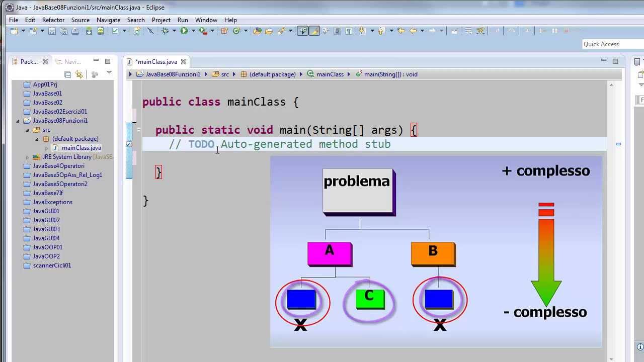
Task: Click the New Java Class icon
Action: click(x=236, y=31)
